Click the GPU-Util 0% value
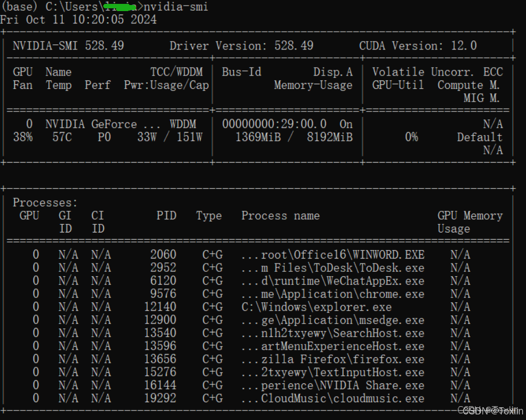The height and width of the screenshot is (420, 526). tap(411, 137)
